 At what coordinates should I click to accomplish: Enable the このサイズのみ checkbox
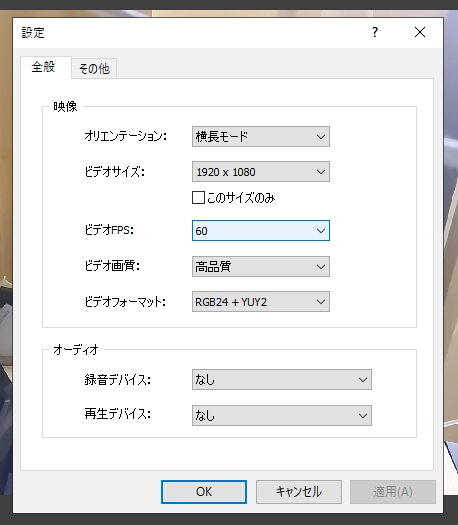198,198
